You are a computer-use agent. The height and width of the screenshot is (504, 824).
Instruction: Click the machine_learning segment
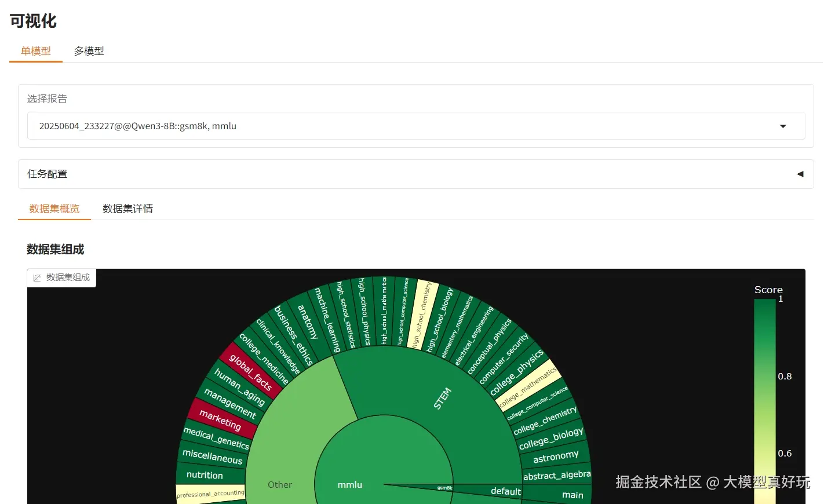pos(327,320)
